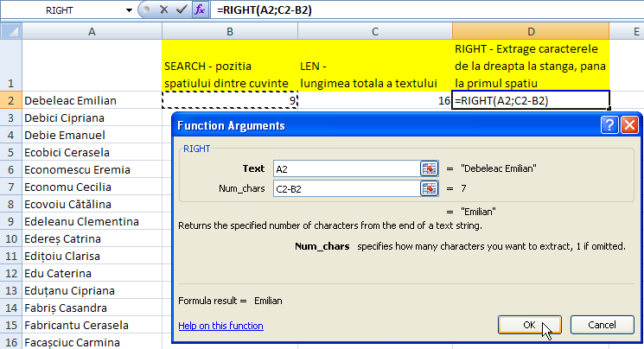Click the Insert Function fx icon
The image size is (644, 349).
point(200,10)
